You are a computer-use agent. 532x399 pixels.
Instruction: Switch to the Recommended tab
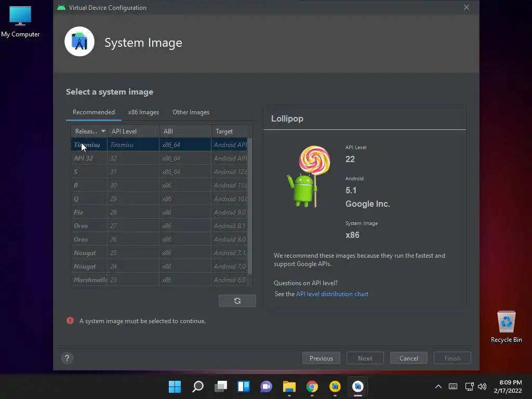point(94,112)
